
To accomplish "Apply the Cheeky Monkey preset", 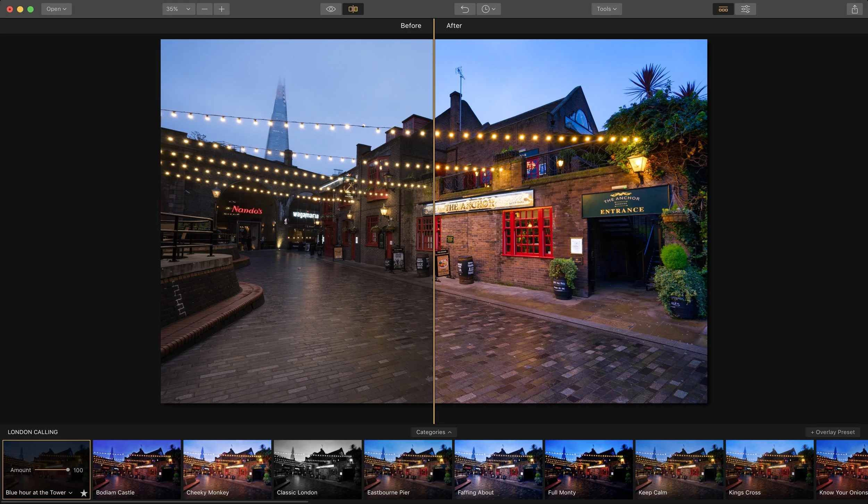I will (227, 470).
